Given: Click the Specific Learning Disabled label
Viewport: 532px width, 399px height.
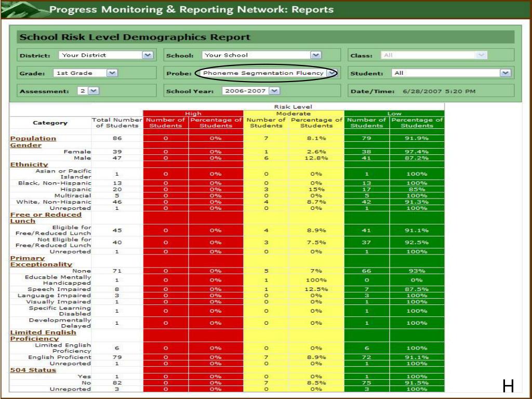Looking at the screenshot, I should click(60, 311).
